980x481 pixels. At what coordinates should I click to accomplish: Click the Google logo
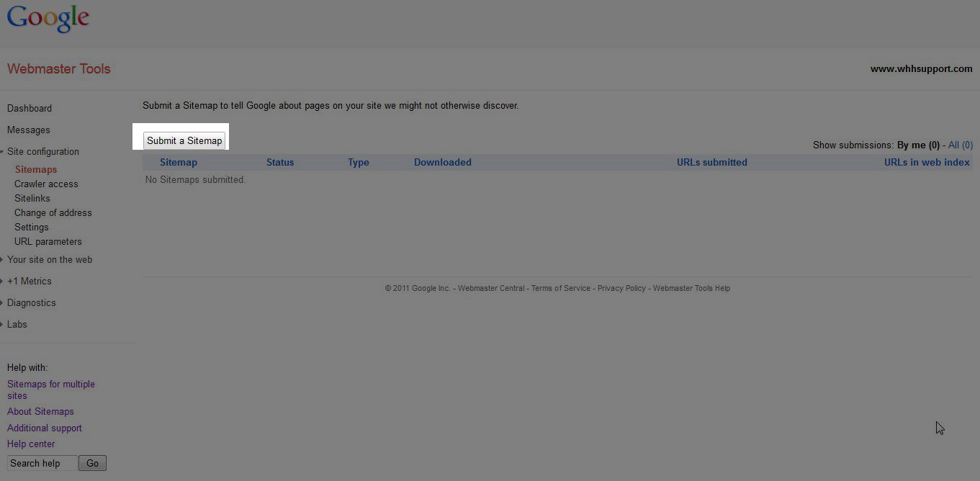click(x=48, y=18)
